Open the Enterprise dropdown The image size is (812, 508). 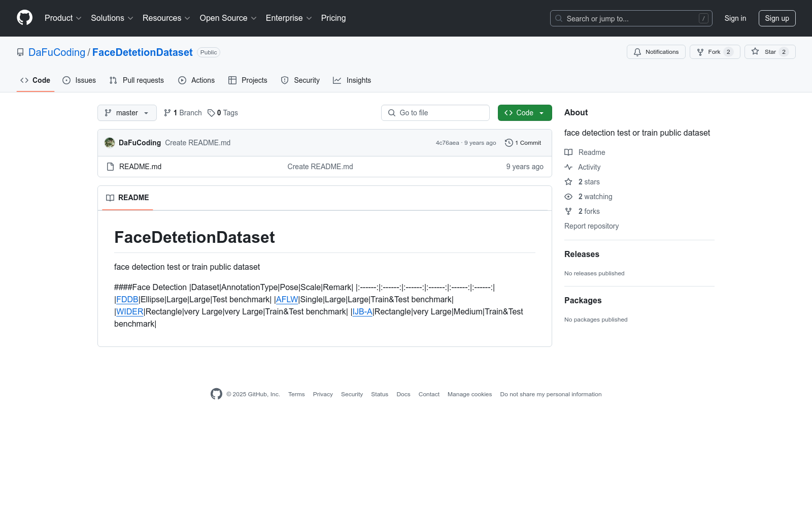pyautogui.click(x=289, y=18)
